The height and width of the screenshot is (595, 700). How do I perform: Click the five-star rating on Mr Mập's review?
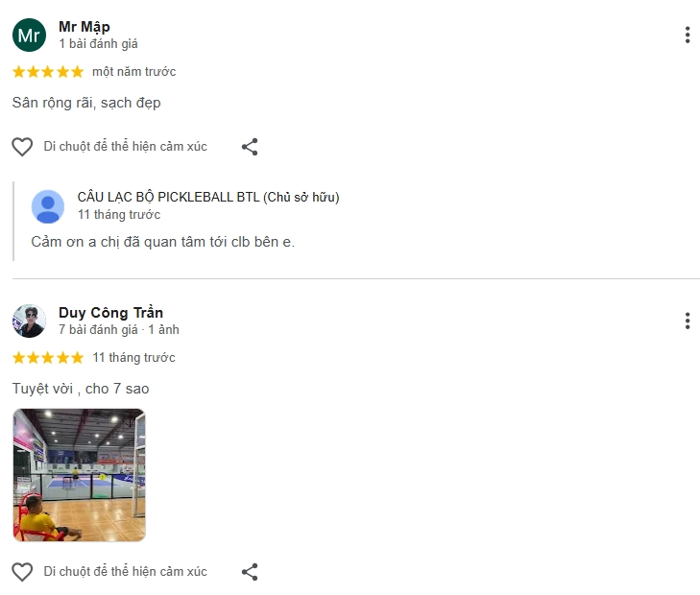click(x=48, y=71)
